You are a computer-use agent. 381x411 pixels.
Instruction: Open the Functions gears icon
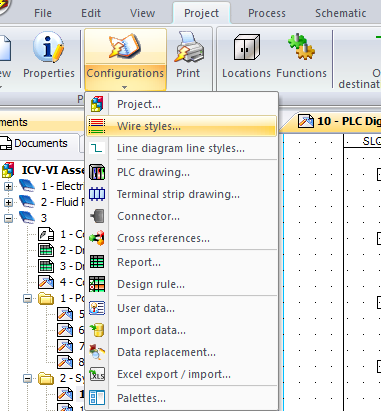pyautogui.click(x=301, y=47)
